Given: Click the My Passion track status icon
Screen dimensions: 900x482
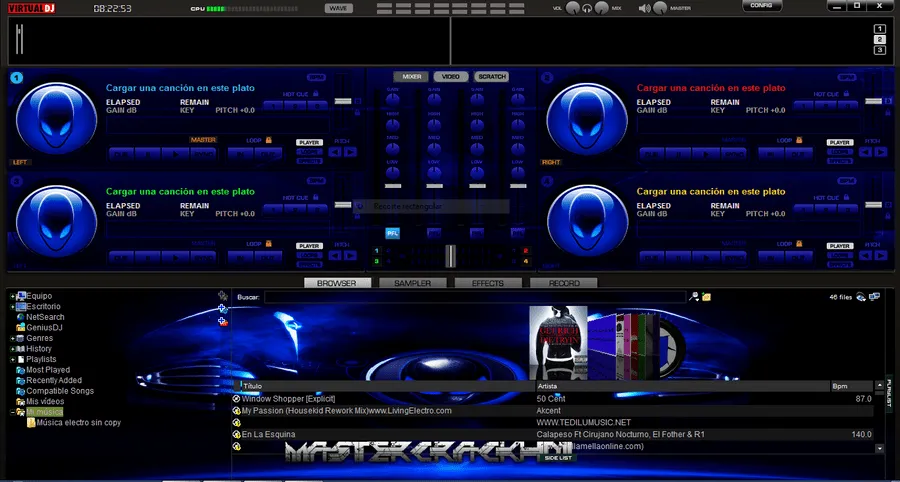Looking at the screenshot, I should (236, 411).
